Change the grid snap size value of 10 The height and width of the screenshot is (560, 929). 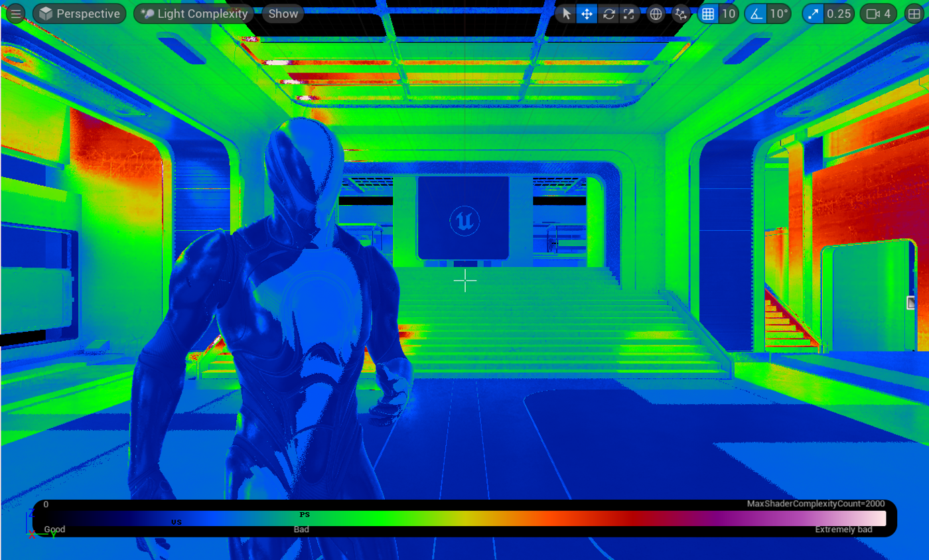pyautogui.click(x=729, y=13)
